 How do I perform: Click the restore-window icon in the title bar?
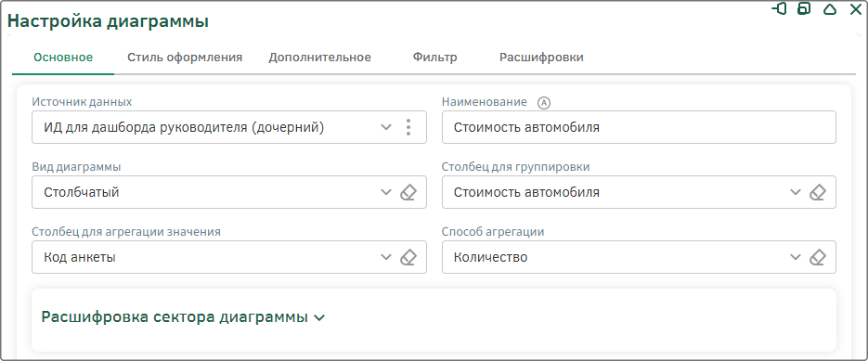pyautogui.click(x=804, y=9)
